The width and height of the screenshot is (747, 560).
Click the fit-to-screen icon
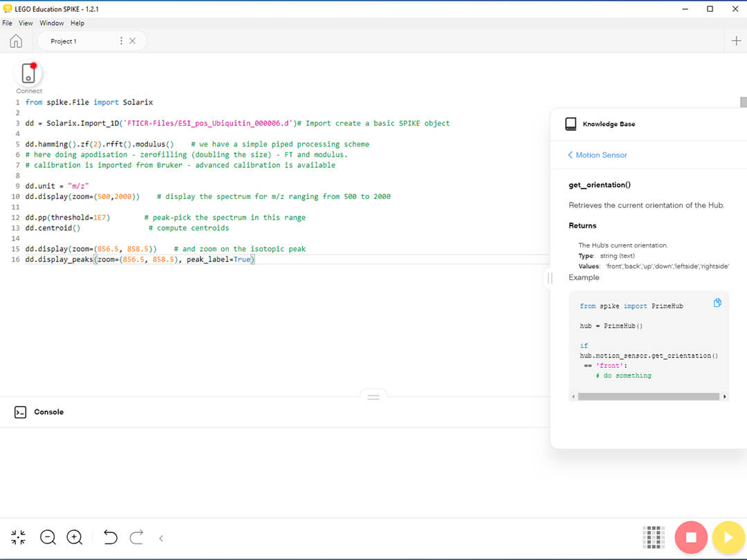click(x=18, y=537)
